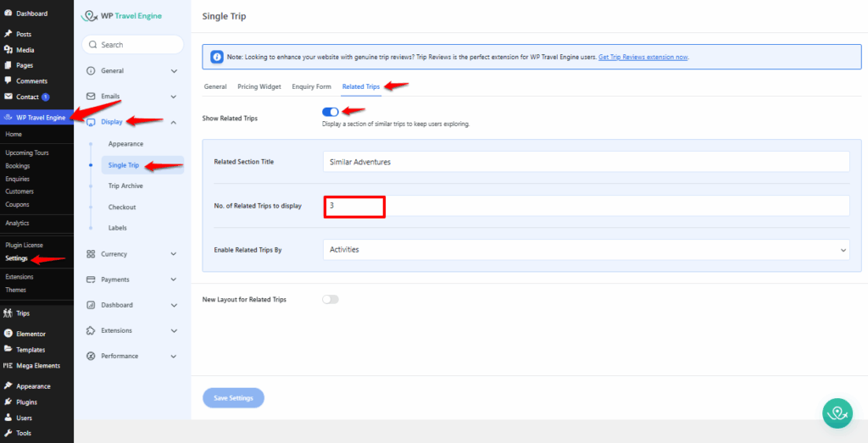Switch to the Pricing Widget tab

point(259,86)
